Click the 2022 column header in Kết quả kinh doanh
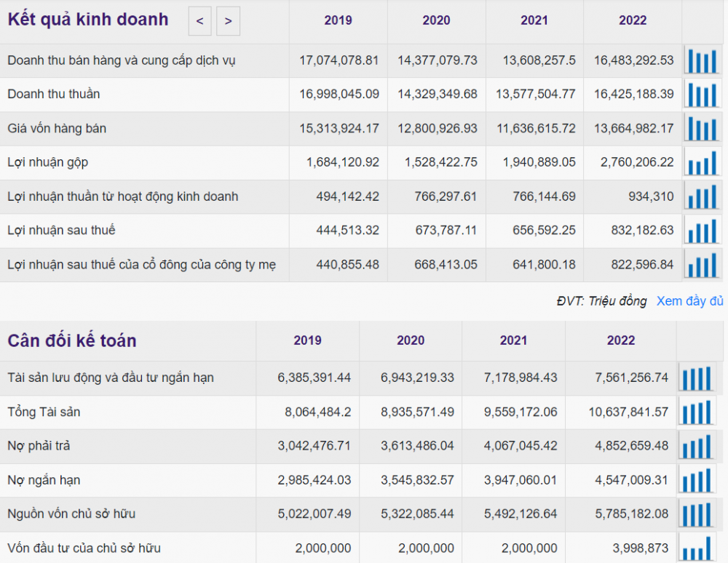This screenshot has height=563, width=728. tap(633, 20)
